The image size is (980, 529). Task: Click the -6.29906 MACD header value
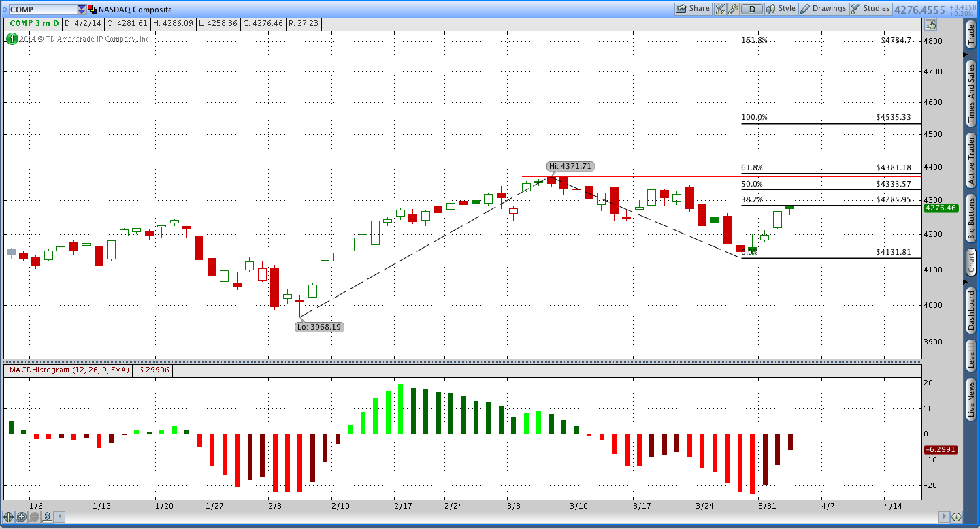[x=152, y=370]
